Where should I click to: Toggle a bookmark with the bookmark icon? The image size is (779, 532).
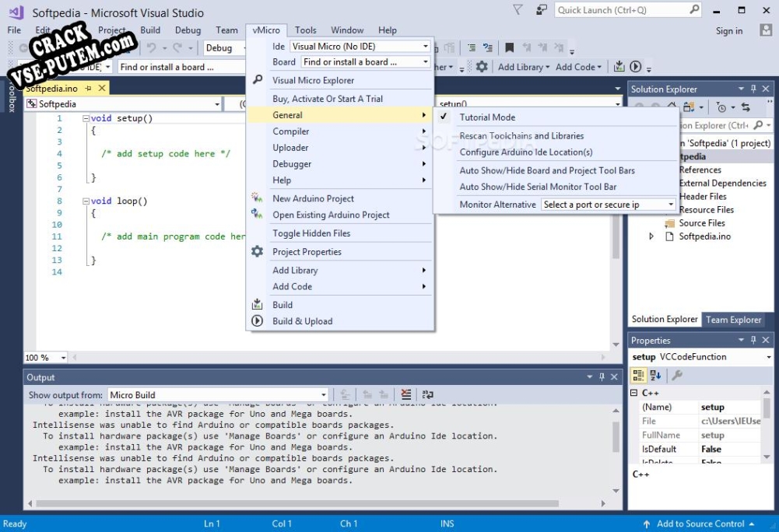coord(509,47)
